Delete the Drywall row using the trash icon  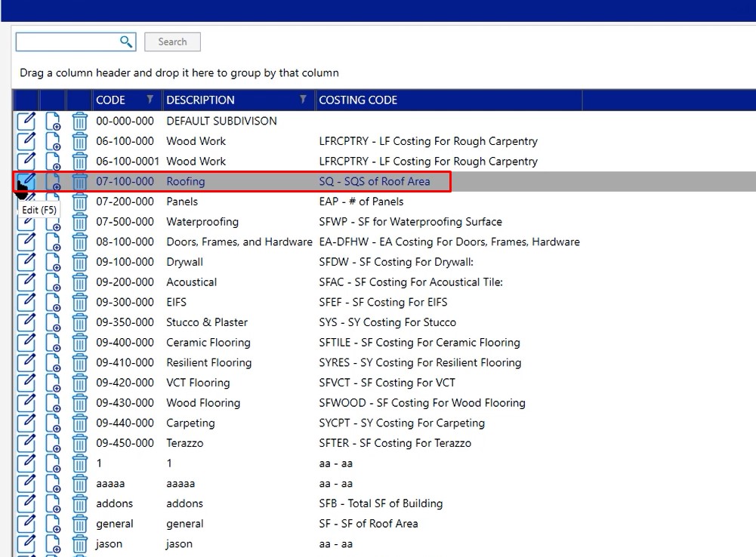coord(79,261)
